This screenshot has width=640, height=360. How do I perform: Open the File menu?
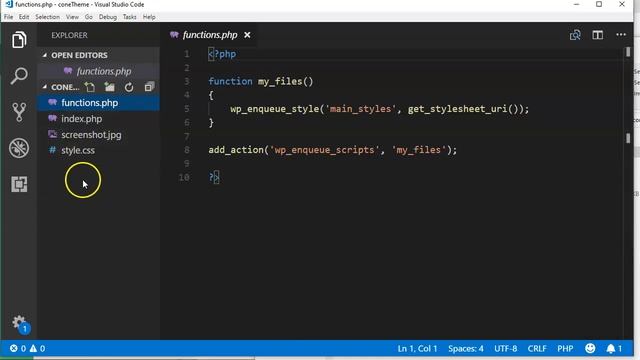click(9, 17)
